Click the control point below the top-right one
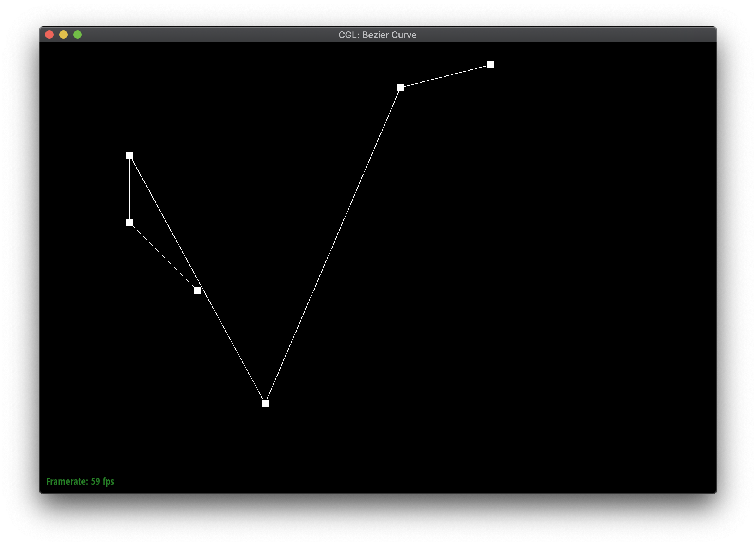The width and height of the screenshot is (756, 546). tap(400, 87)
